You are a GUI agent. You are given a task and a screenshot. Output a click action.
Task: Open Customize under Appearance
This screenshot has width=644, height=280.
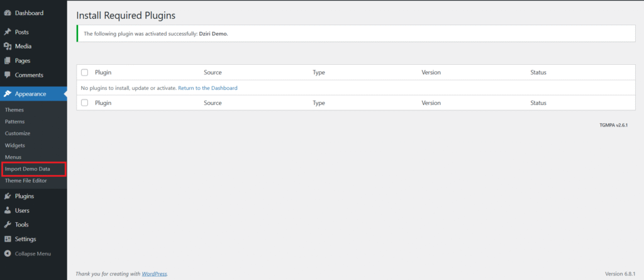18,133
